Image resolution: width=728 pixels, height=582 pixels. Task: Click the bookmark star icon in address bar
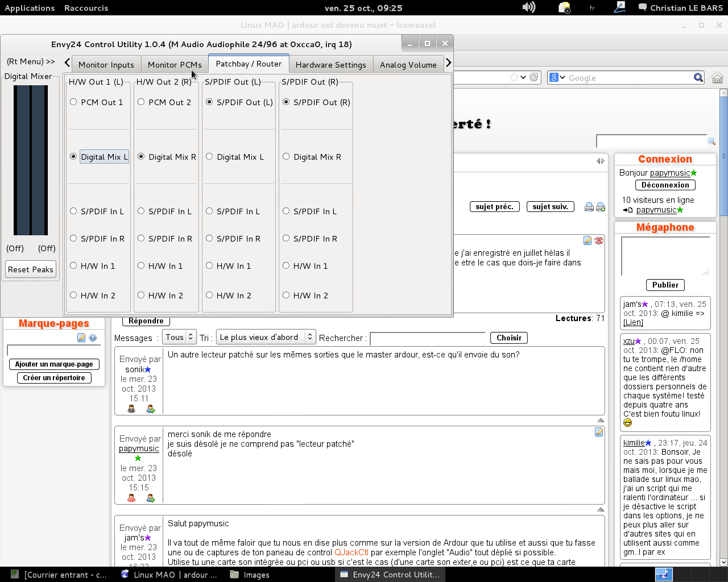tap(514, 77)
